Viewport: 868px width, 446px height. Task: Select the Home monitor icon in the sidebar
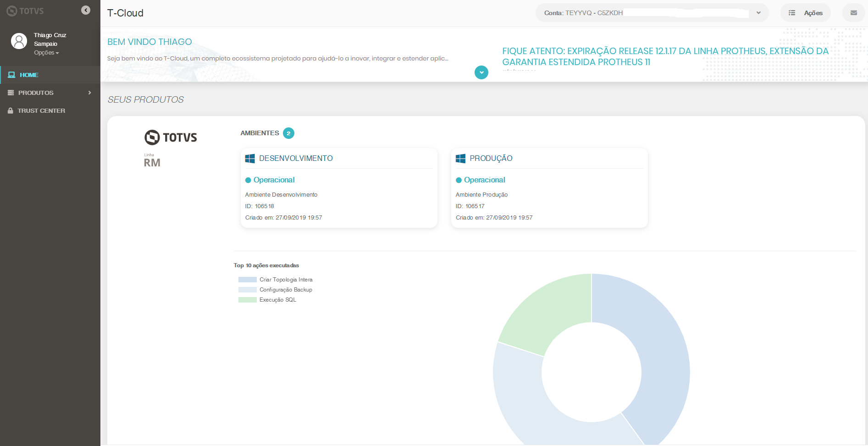[x=11, y=74]
